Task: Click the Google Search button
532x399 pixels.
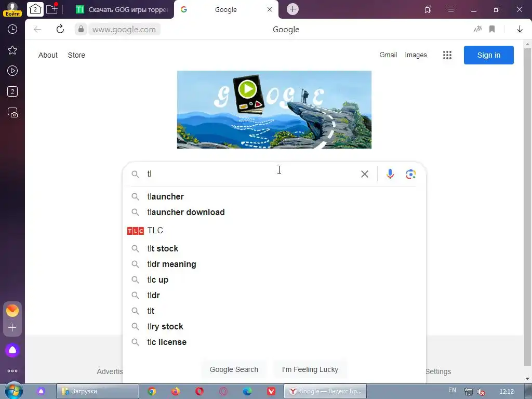Action: (234, 369)
